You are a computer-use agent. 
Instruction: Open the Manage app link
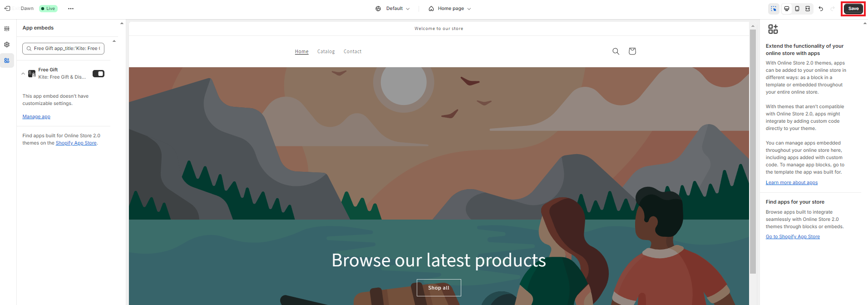(x=36, y=117)
